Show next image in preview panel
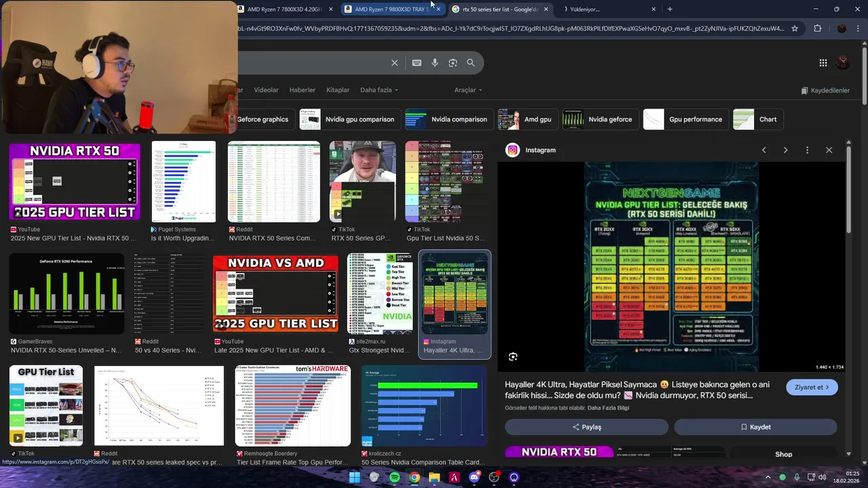868x488 pixels. [785, 150]
